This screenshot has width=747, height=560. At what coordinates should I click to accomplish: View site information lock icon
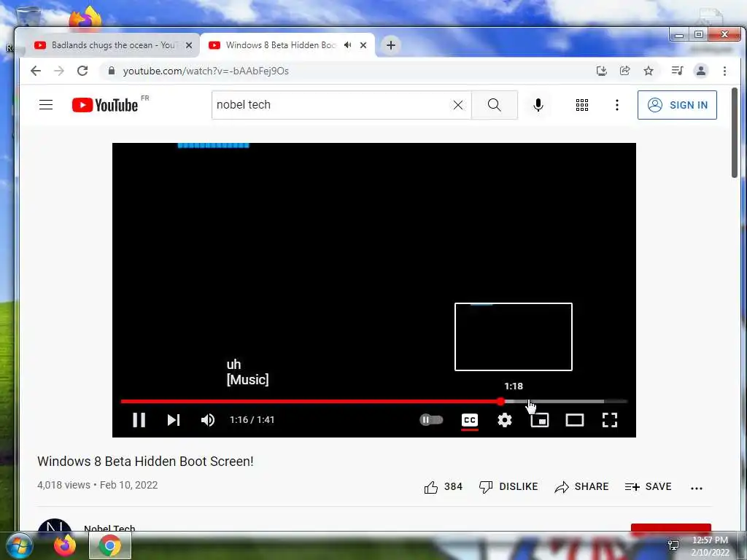[x=112, y=71]
